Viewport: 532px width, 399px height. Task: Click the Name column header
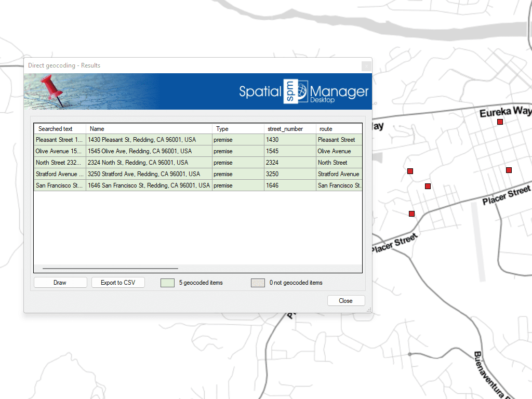pos(149,129)
